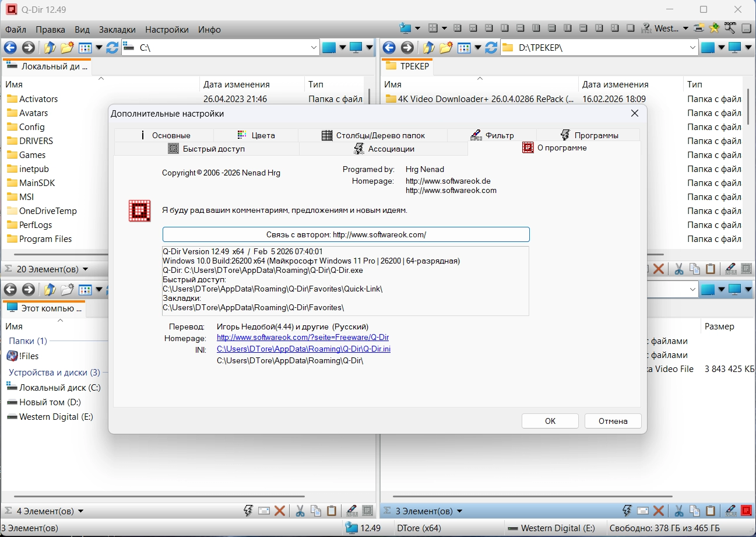Click the up-folder icon in the C:\ pane
The image size is (756, 537).
50,48
